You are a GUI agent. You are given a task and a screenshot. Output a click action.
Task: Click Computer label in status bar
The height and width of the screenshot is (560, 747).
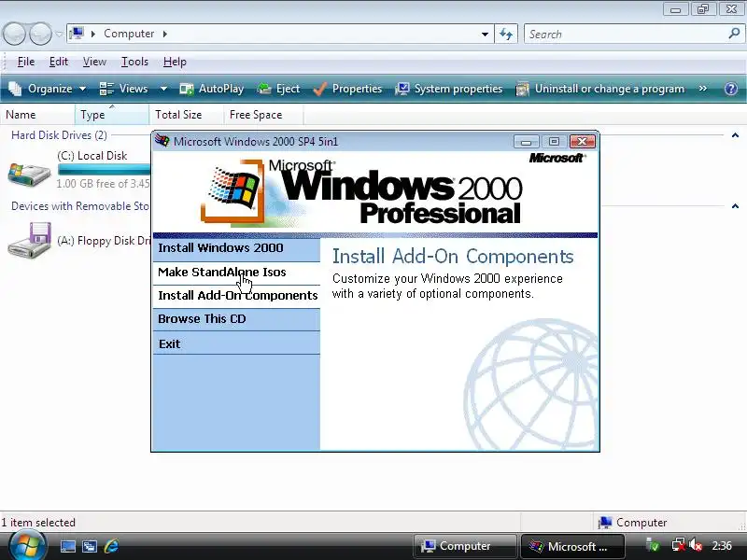tap(641, 523)
